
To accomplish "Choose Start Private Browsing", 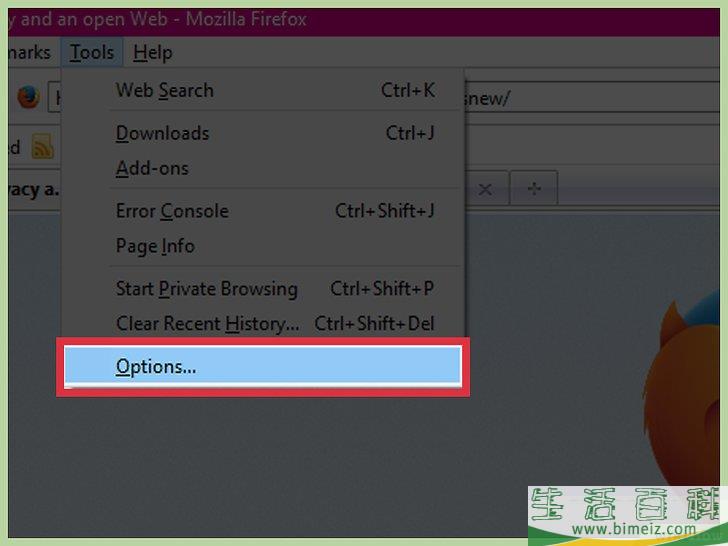I will (x=263, y=288).
